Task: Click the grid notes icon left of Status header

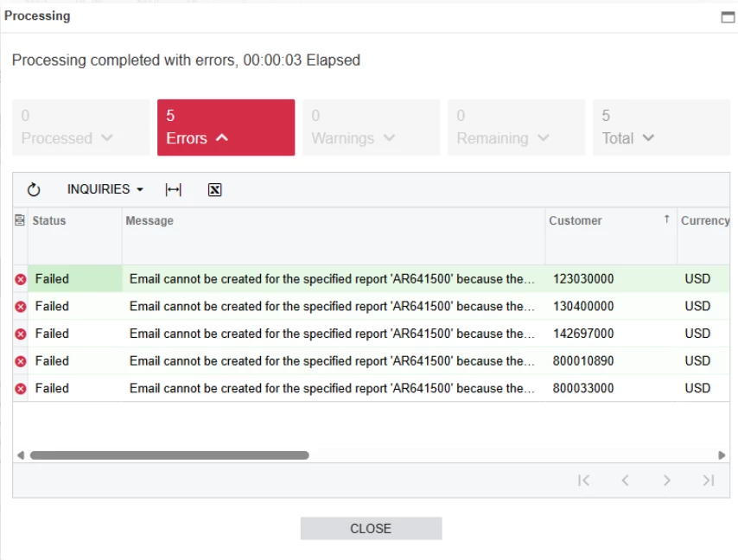Action: tap(20, 220)
